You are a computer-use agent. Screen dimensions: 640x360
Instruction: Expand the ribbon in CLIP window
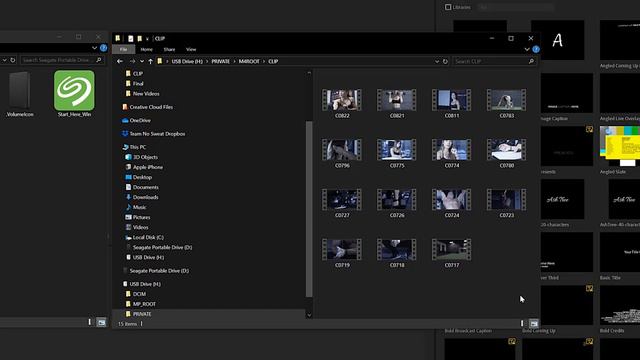[527, 49]
